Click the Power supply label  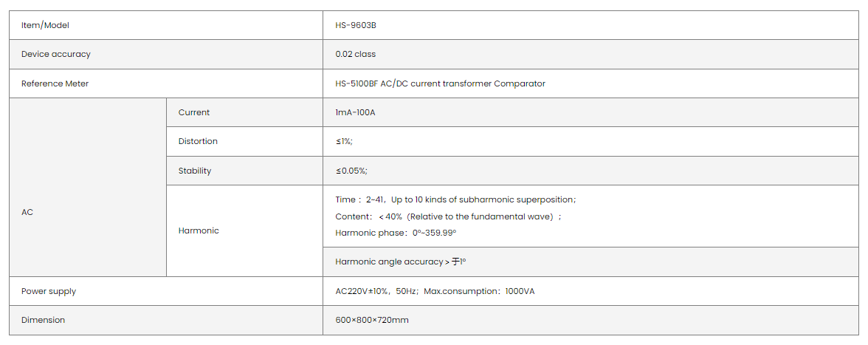pos(49,291)
